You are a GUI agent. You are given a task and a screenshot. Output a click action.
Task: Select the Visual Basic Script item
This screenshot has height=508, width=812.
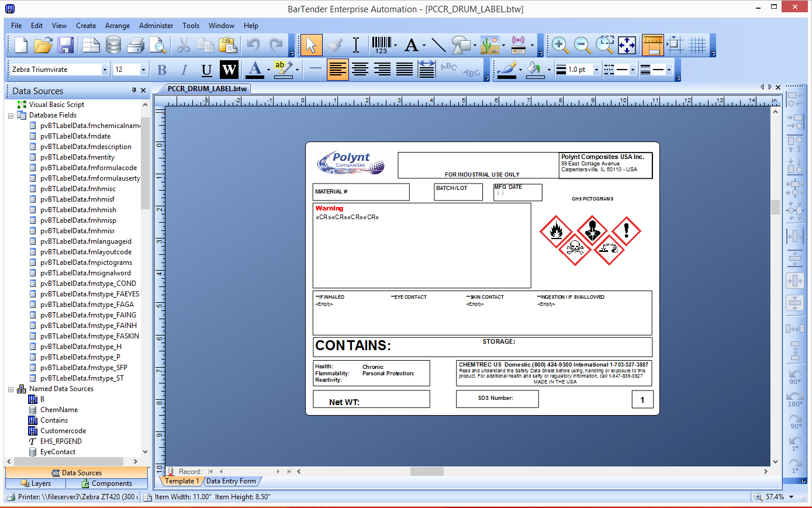tap(56, 105)
